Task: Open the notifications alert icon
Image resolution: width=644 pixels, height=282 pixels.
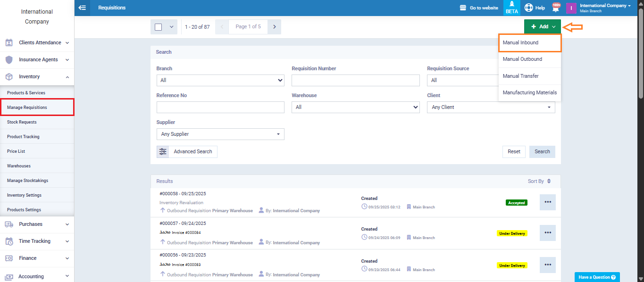Action: tap(556, 8)
